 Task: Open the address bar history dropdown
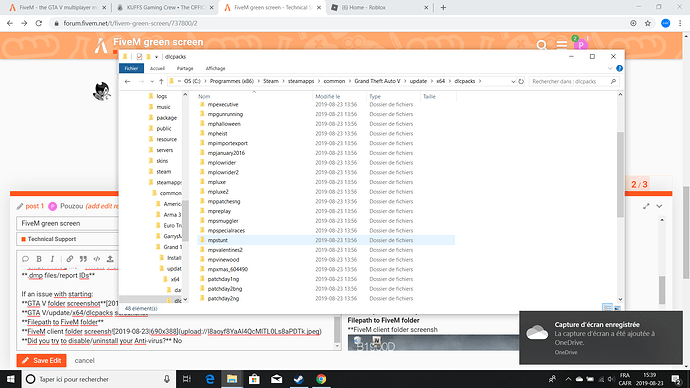point(513,81)
